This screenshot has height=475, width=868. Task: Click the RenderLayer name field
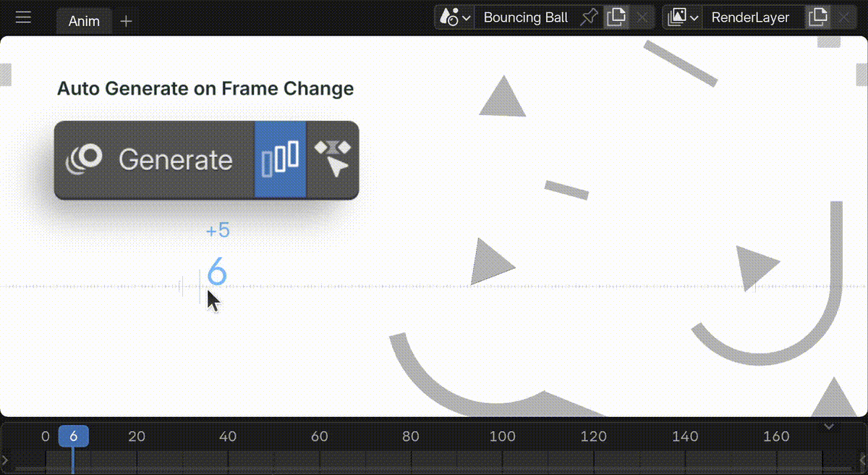pos(750,17)
